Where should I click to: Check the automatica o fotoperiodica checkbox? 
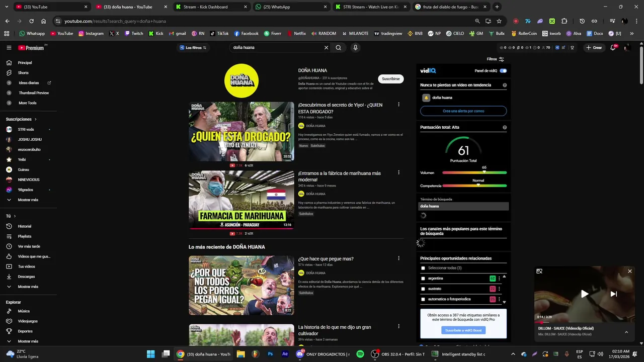coord(423,299)
